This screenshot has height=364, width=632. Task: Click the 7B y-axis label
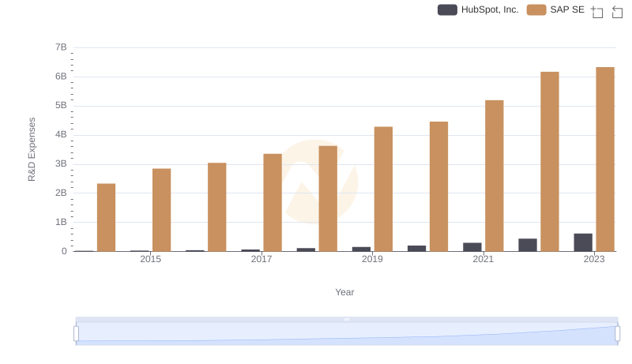pyautogui.click(x=61, y=47)
